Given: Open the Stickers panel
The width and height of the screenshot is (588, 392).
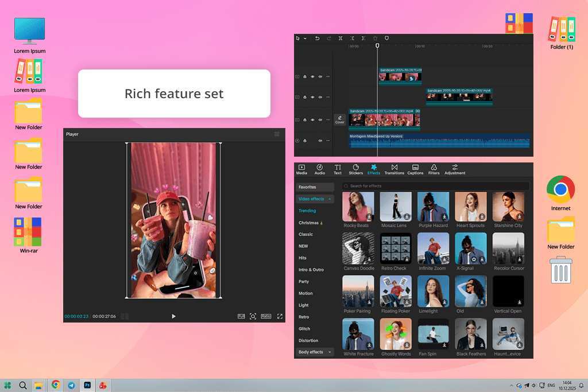Looking at the screenshot, I should (356, 169).
